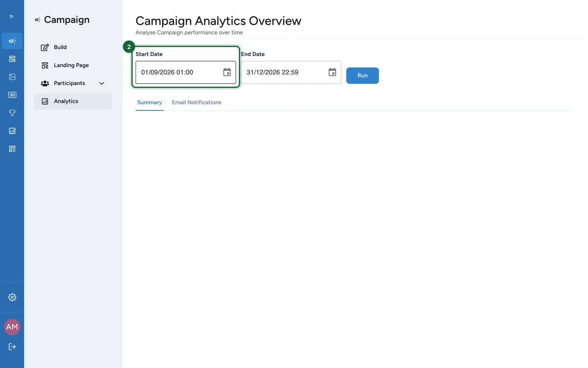The height and width of the screenshot is (368, 588).
Task: Click the Run button
Action: click(x=362, y=75)
